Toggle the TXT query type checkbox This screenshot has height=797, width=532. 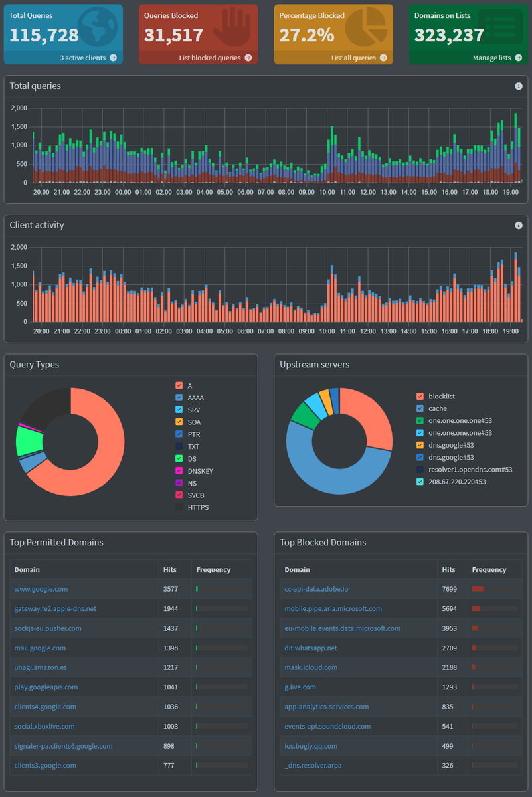pos(179,447)
